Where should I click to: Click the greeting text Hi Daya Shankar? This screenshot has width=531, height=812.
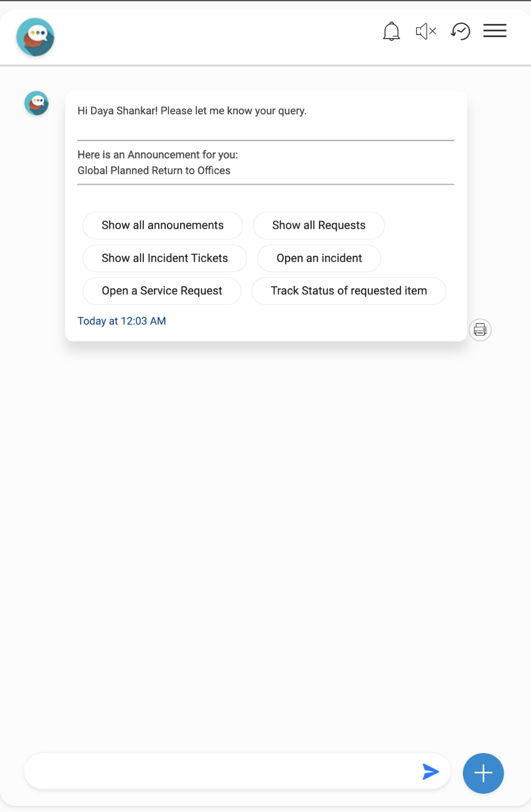(192, 111)
